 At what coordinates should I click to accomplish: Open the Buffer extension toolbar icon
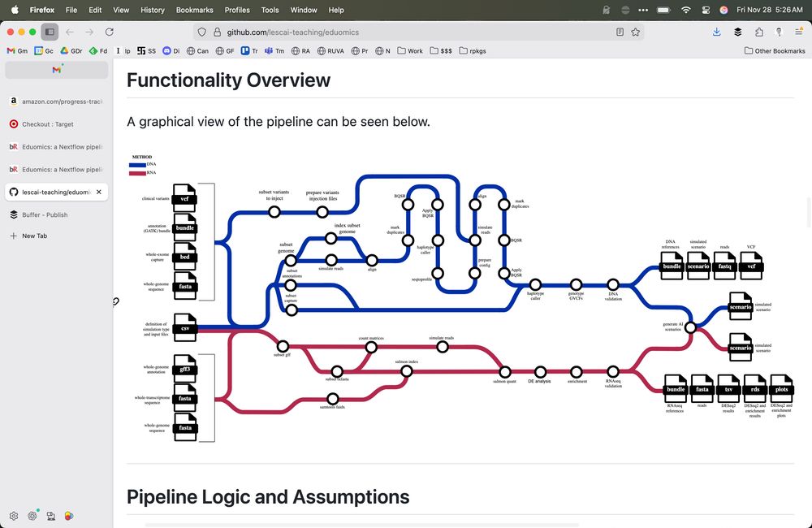coord(738,32)
